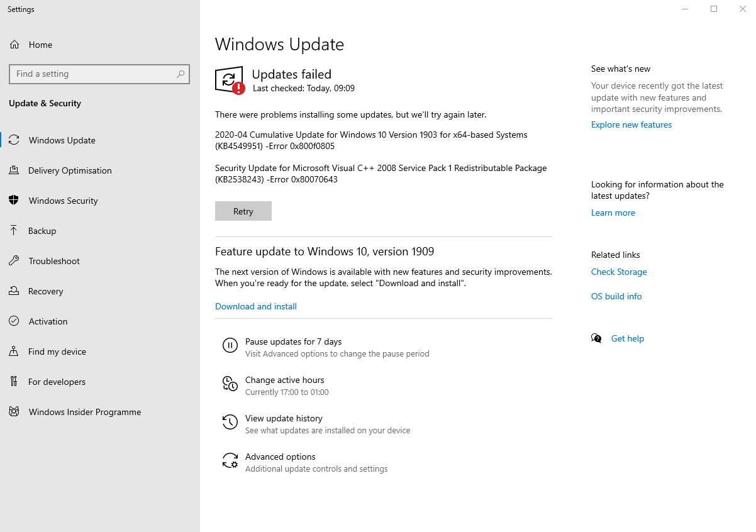Select the Find my device label
Viewport: 756px width, 532px height.
[x=57, y=352]
